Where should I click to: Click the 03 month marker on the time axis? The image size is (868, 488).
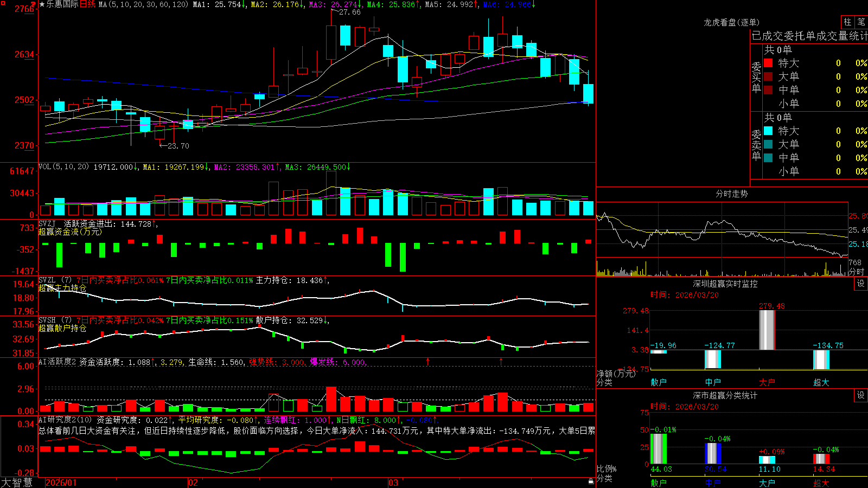[x=393, y=483]
